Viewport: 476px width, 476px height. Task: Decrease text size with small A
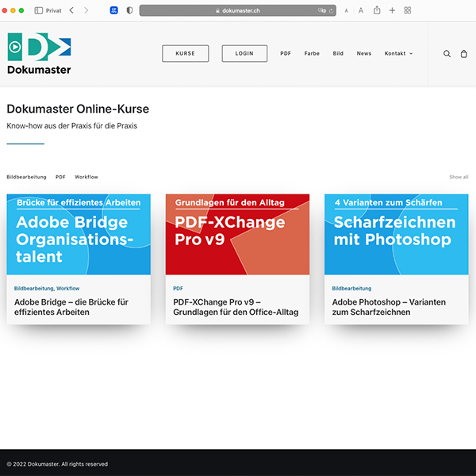[346, 11]
